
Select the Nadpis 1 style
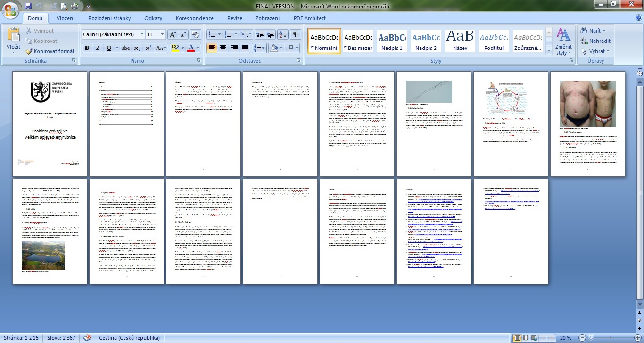click(x=392, y=41)
